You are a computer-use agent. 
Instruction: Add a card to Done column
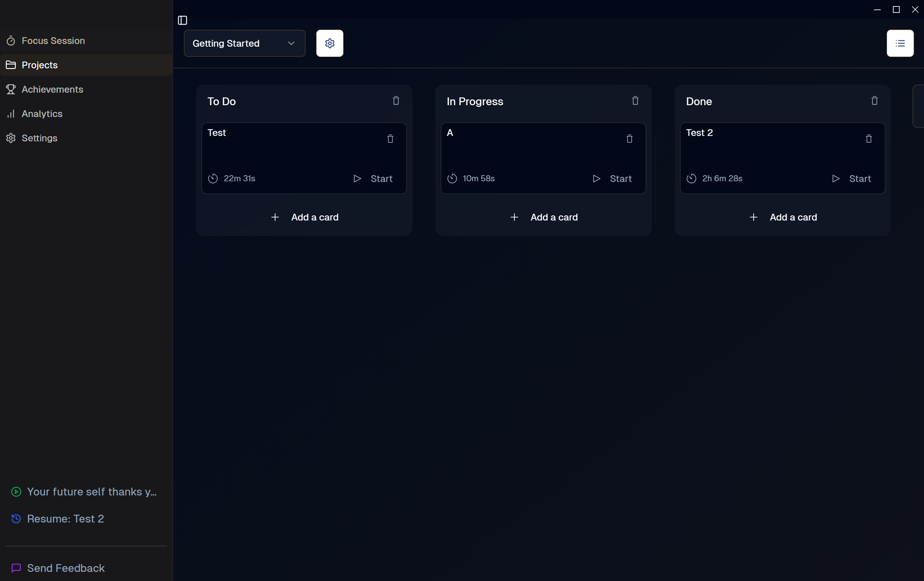(783, 217)
